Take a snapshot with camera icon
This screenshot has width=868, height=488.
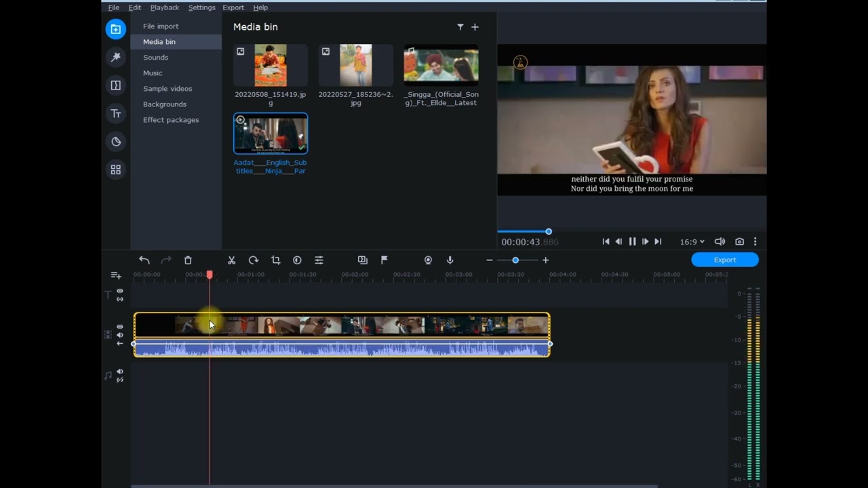click(x=739, y=241)
